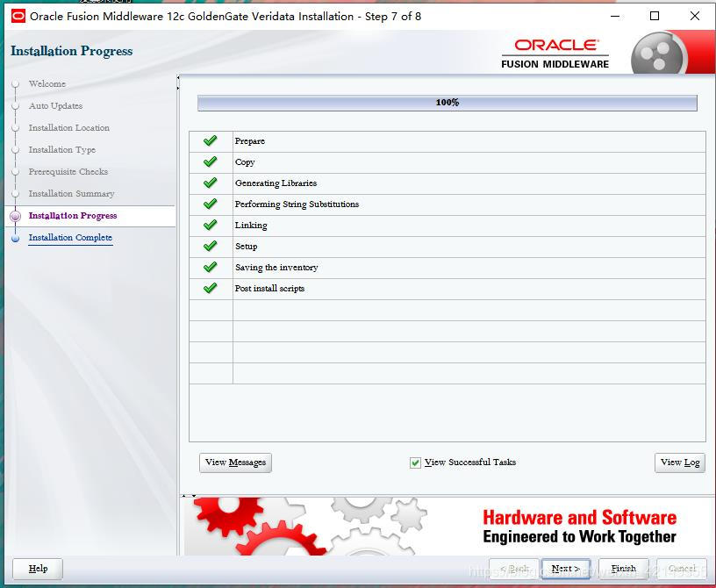Screen dimensions: 716x588
Task: Click the green checkmark beside Setup
Action: 210,246
